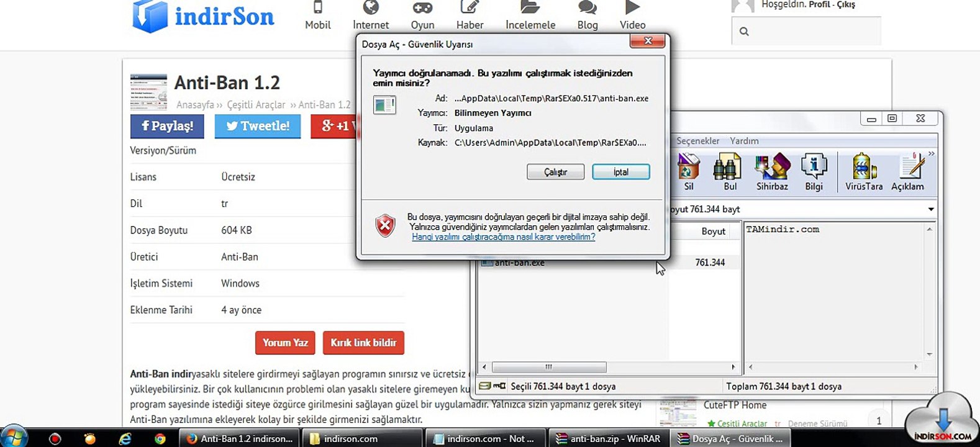Viewport: 980px width, 447px height.
Task: Click the application file icon in dialog
Action: (x=384, y=104)
